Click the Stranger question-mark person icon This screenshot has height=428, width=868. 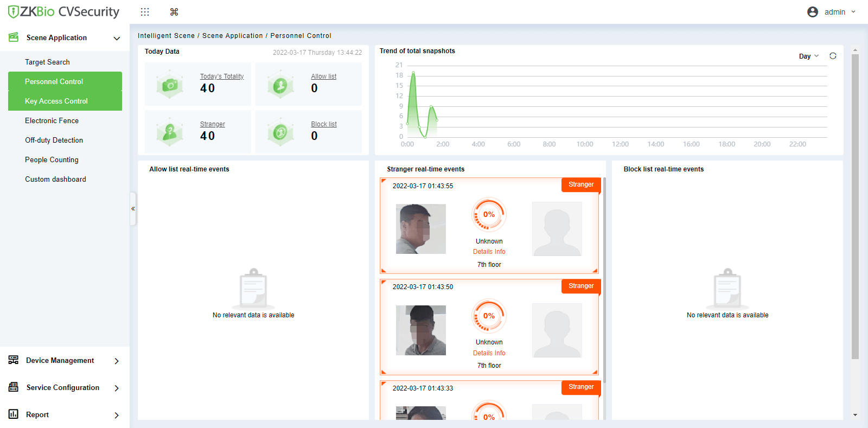[x=170, y=132]
